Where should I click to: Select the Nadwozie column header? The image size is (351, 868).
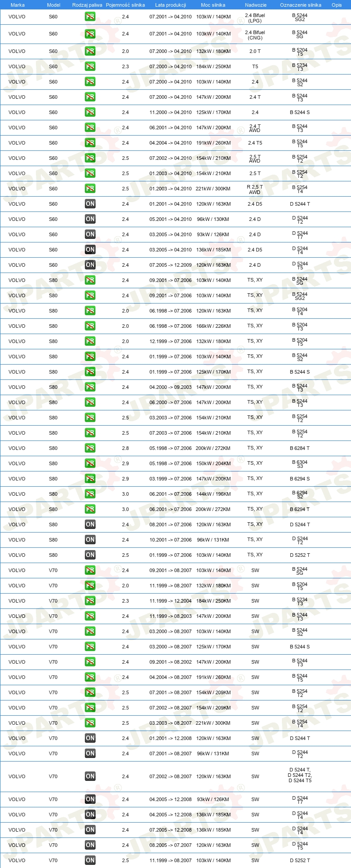[256, 5]
